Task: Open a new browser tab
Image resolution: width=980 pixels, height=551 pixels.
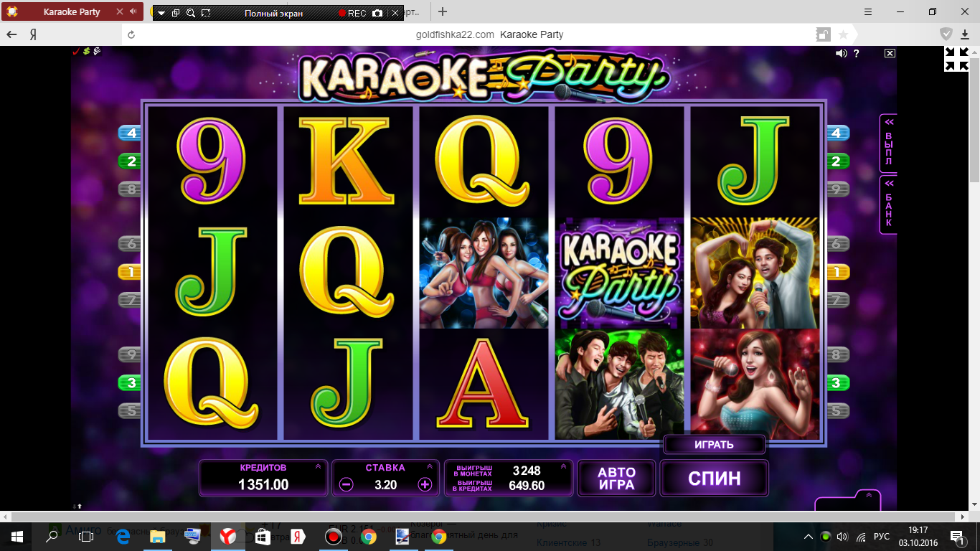Action: pos(443,11)
